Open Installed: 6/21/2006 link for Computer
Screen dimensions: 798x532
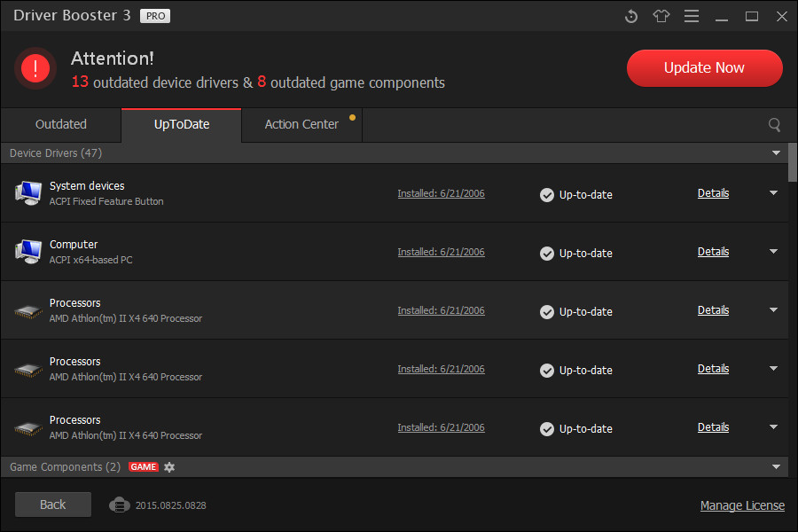click(x=441, y=251)
